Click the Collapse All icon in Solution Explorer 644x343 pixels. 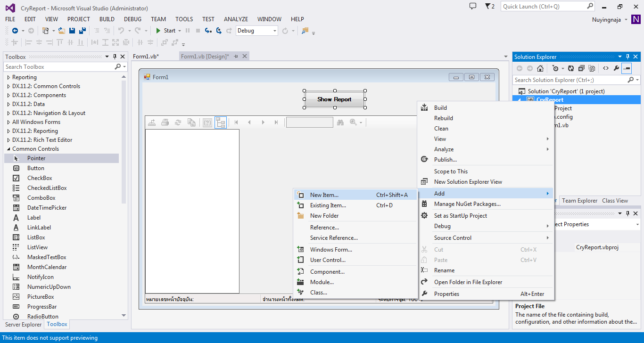click(x=581, y=68)
